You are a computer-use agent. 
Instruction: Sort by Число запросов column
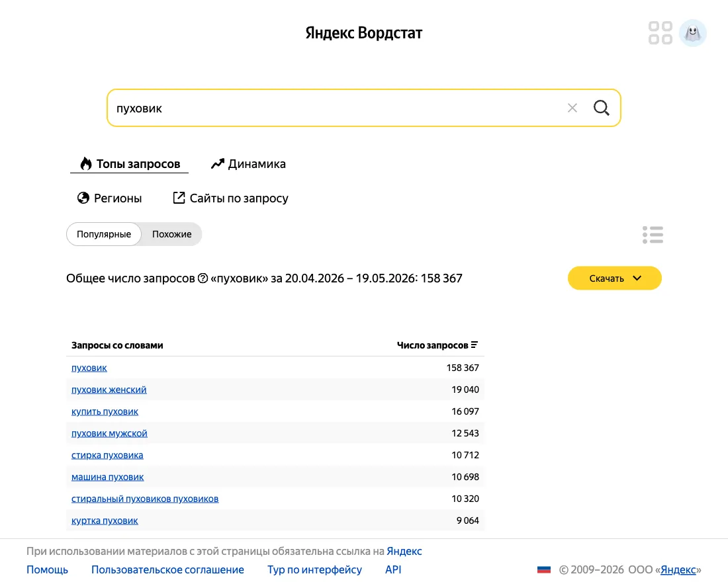pyautogui.click(x=437, y=345)
